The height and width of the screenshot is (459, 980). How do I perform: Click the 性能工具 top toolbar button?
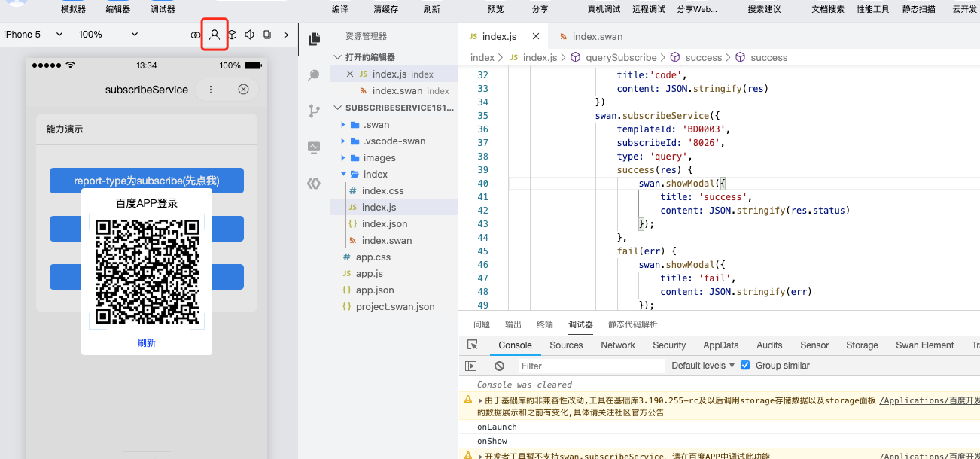(872, 10)
